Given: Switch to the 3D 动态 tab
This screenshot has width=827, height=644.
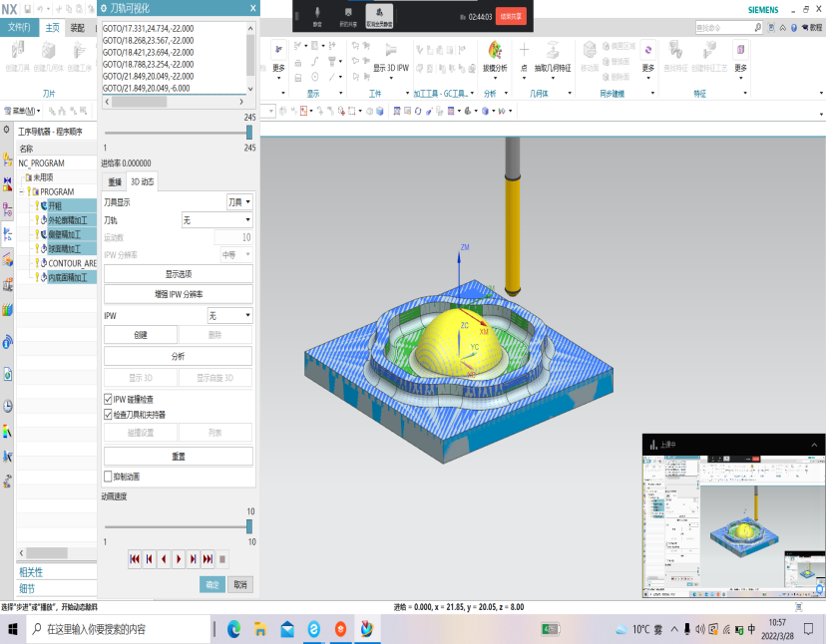Looking at the screenshot, I should tap(143, 181).
